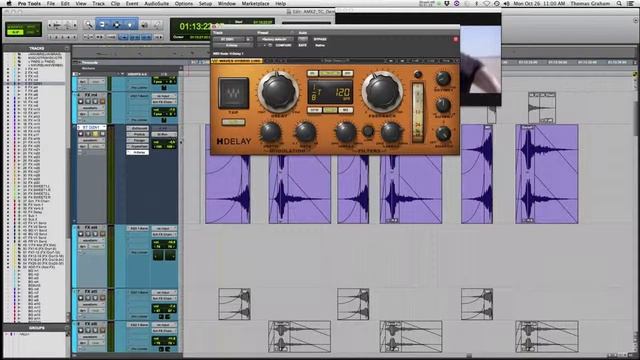Open the Apple menu

(x=9, y=3)
